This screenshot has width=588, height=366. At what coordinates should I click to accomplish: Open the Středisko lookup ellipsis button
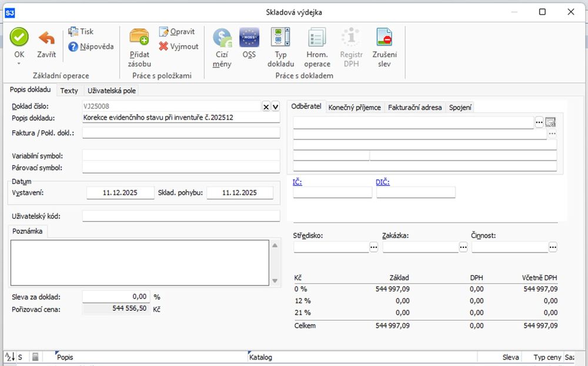(374, 248)
